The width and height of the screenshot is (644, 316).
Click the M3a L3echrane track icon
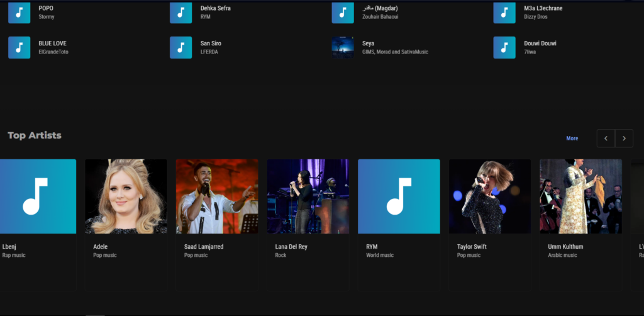(x=504, y=13)
